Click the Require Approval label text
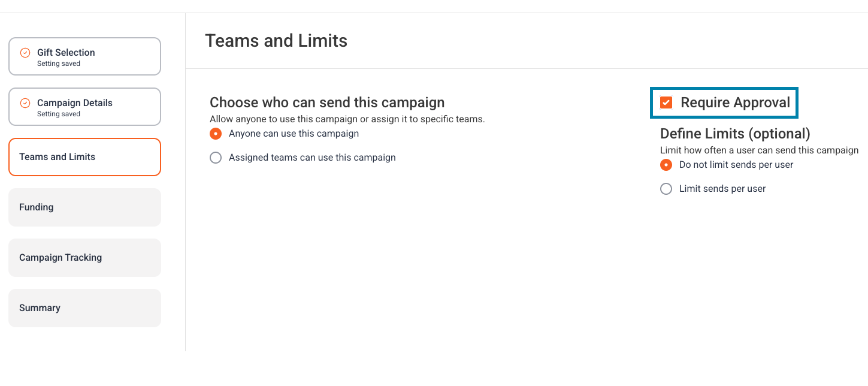The width and height of the screenshot is (868, 386). click(735, 103)
